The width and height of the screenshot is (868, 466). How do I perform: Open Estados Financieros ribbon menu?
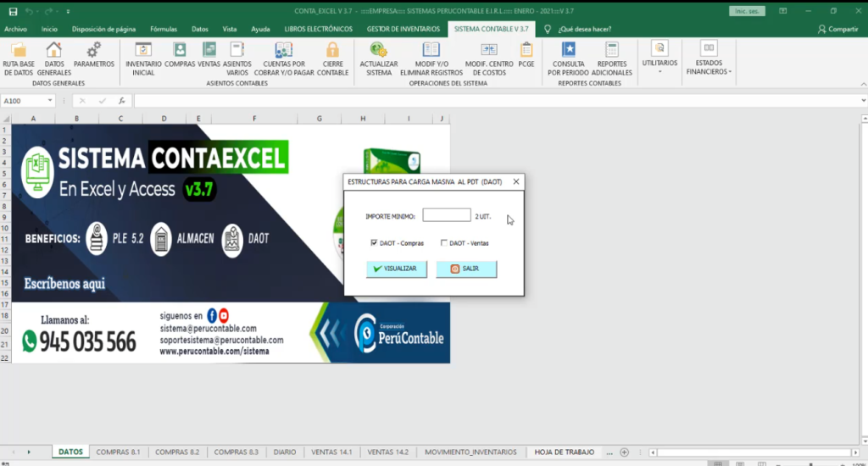pos(709,58)
